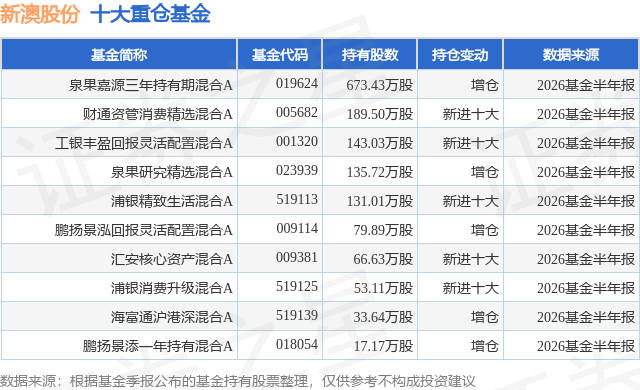Open fund 财通资管消费精选混合A

click(x=158, y=114)
